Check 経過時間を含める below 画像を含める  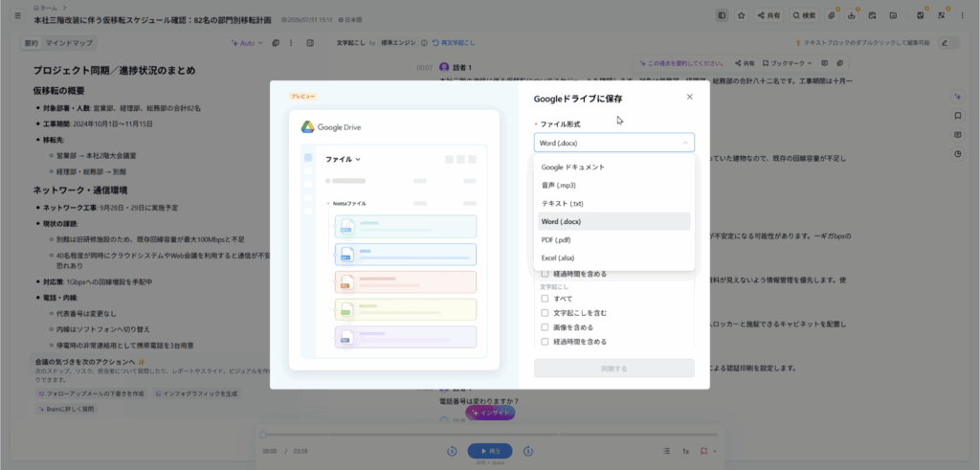pyautogui.click(x=545, y=342)
